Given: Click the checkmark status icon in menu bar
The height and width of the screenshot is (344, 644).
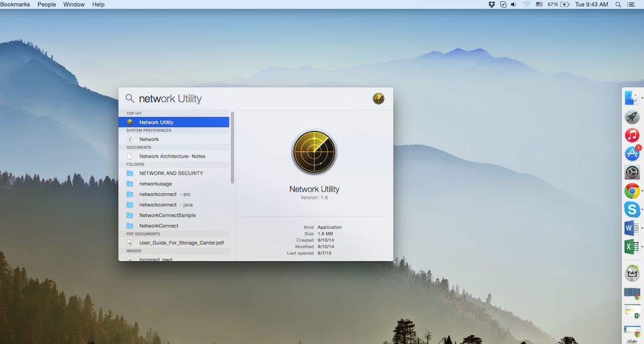Looking at the screenshot, I should [x=503, y=5].
